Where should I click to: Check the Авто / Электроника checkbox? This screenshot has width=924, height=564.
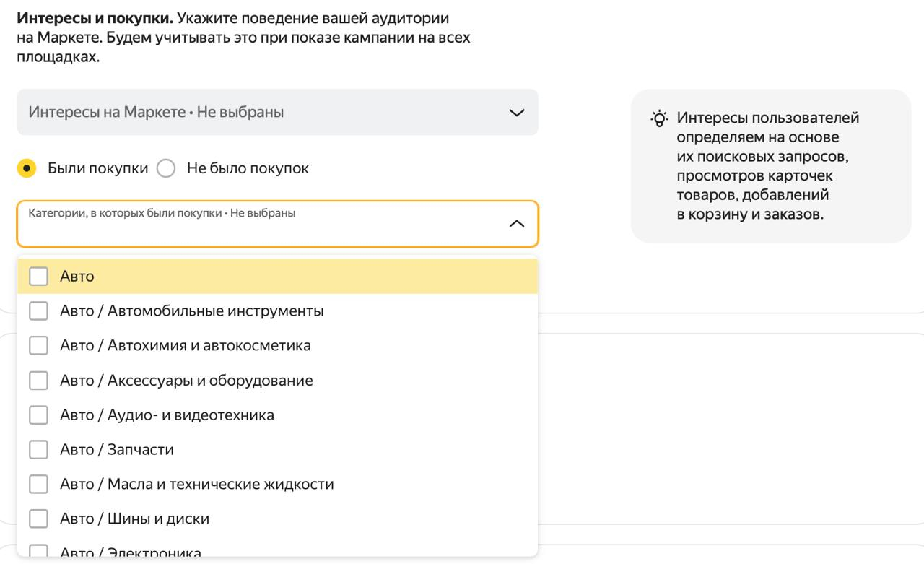38,552
